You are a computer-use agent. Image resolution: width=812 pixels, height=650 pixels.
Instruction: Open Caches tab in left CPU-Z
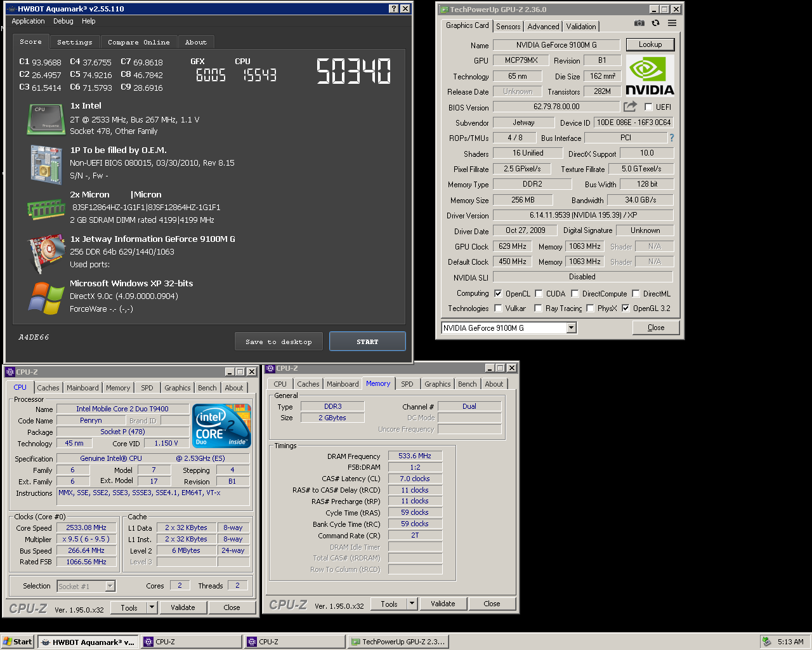(x=48, y=388)
